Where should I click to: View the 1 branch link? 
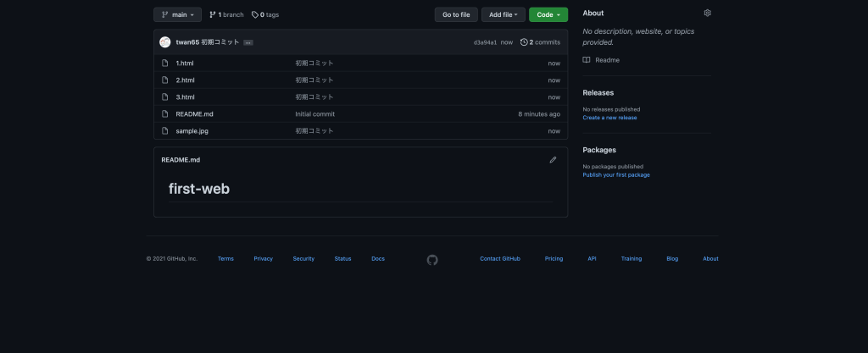[x=226, y=14]
